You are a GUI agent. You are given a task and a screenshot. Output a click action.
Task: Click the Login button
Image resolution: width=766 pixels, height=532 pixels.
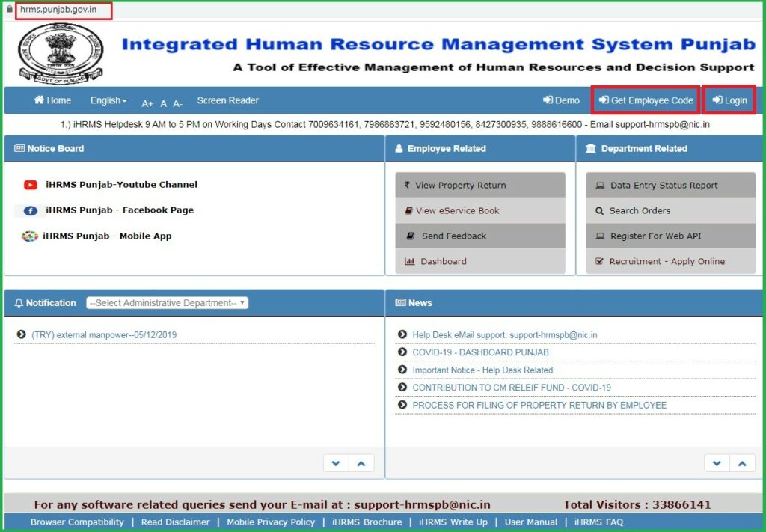coord(729,100)
